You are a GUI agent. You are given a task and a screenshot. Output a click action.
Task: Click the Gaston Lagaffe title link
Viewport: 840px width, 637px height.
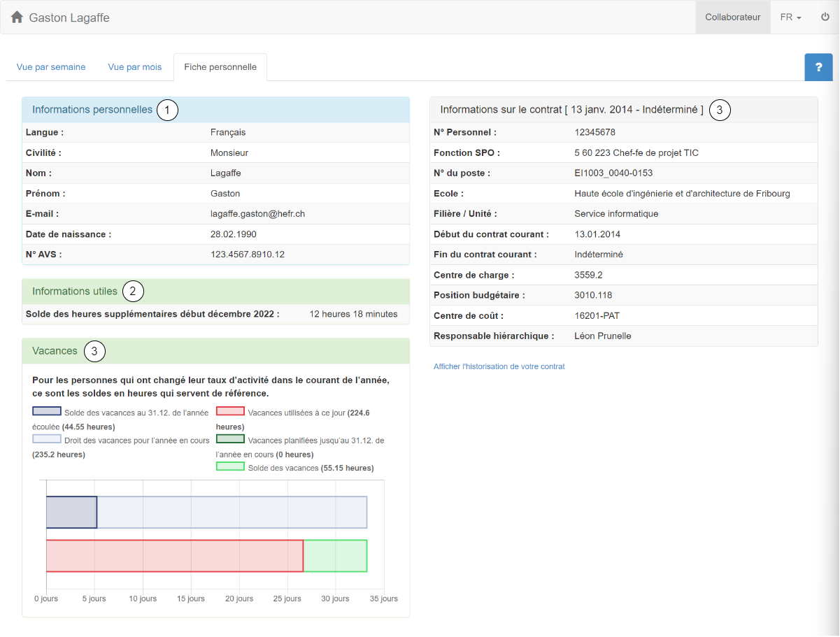pos(69,17)
